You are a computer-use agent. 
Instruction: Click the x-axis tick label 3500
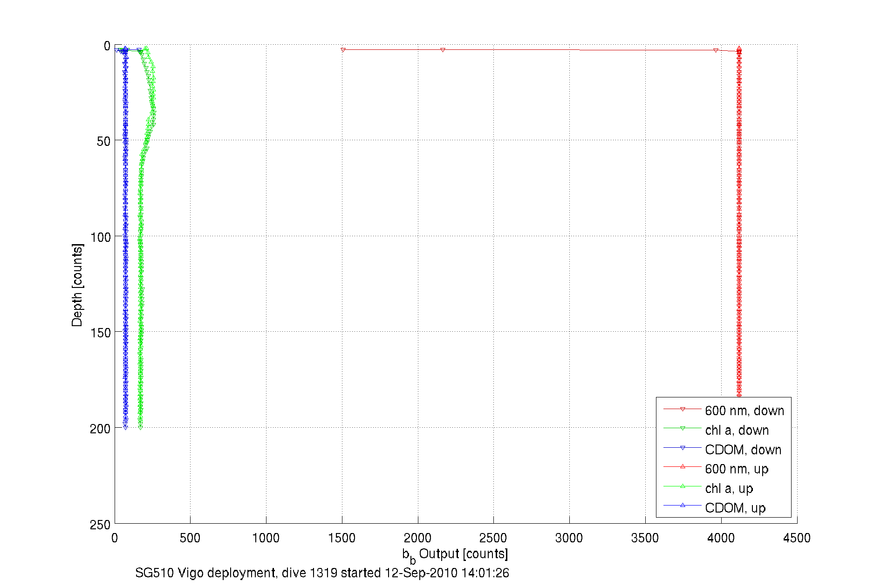pos(645,538)
